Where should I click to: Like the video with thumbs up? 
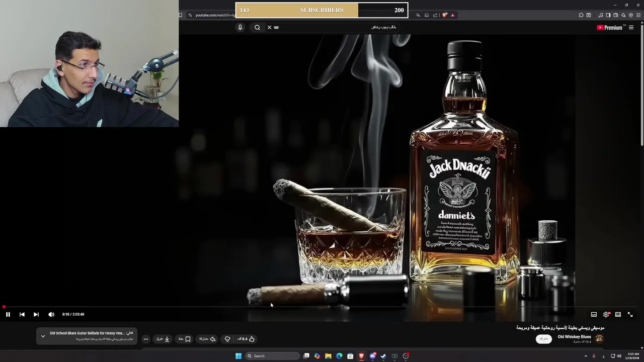(x=246, y=339)
